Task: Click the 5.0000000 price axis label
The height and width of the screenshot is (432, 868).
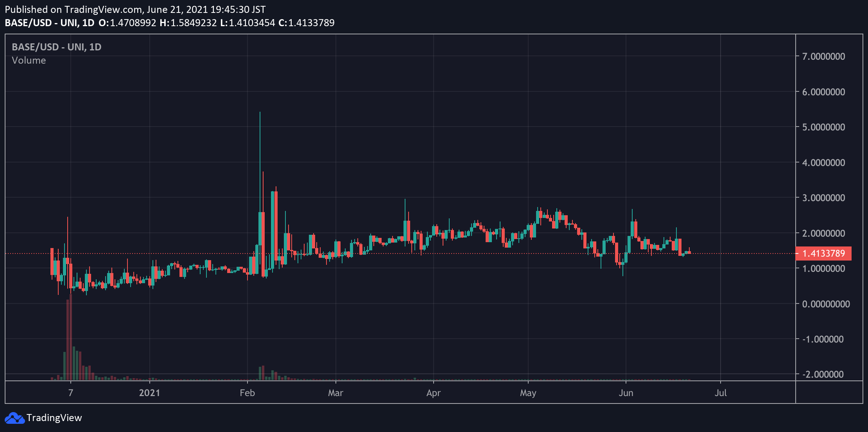Action: 823,127
